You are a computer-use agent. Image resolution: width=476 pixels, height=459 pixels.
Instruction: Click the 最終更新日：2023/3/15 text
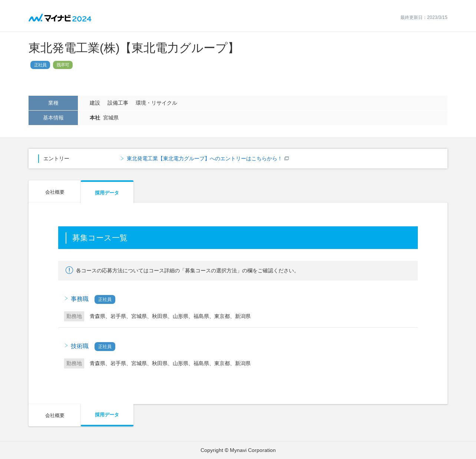click(x=424, y=17)
